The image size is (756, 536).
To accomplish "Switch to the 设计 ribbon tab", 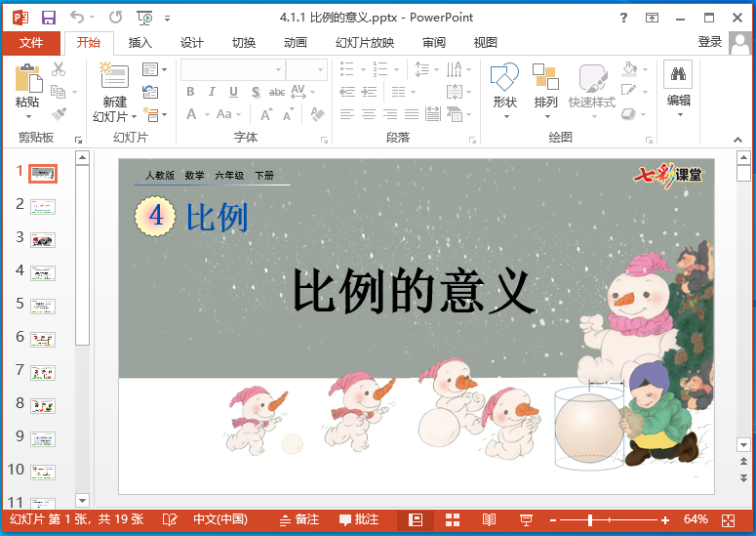I will pyautogui.click(x=192, y=42).
